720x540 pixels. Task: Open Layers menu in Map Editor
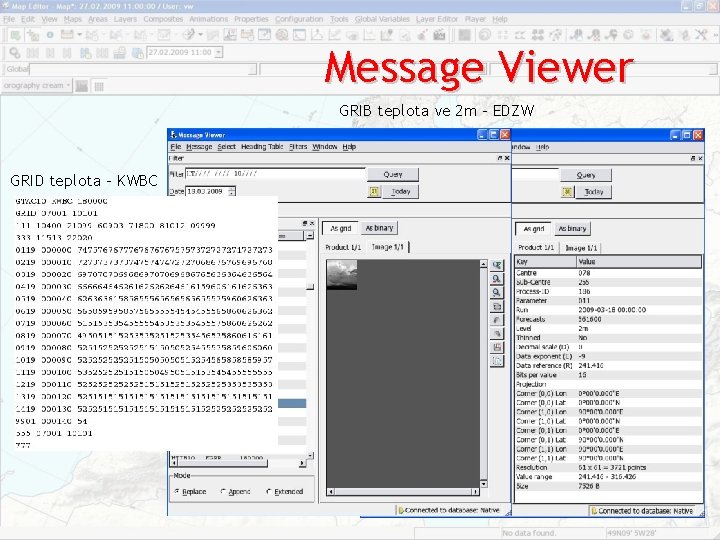coord(125,19)
